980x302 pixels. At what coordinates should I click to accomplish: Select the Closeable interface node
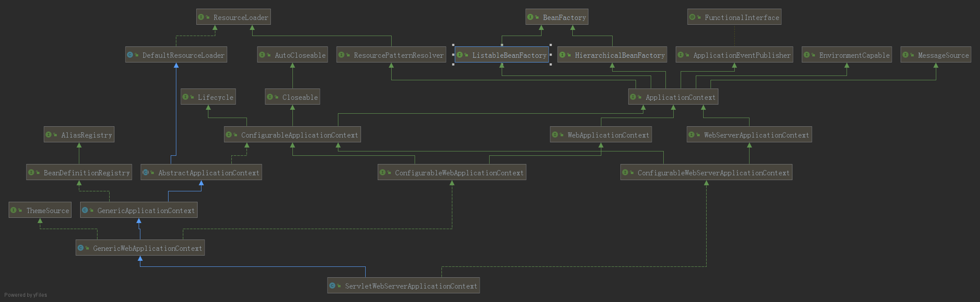[292, 97]
